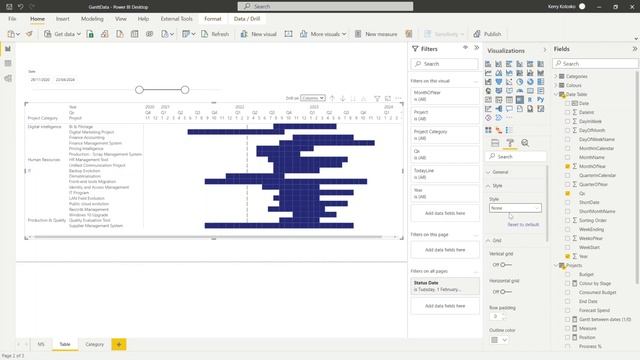Open the Analytics magnifier tab
This screenshot has height=360, width=640.
pos(525,143)
